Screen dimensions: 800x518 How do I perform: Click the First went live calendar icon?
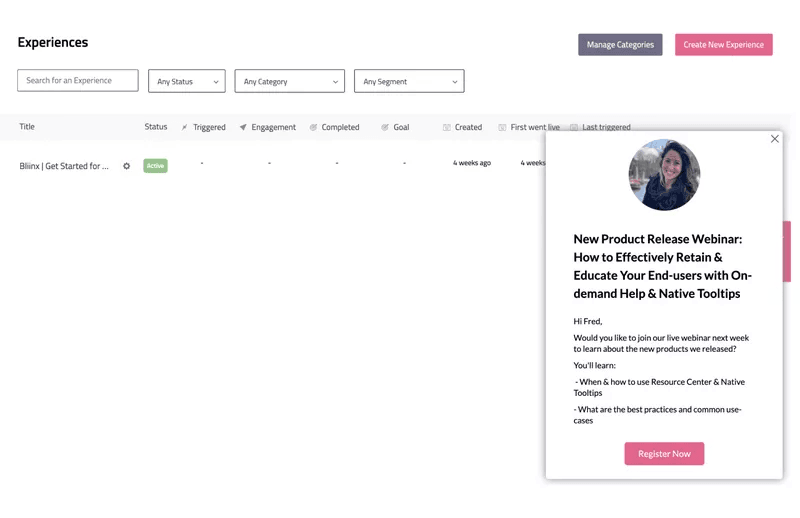pyautogui.click(x=502, y=128)
